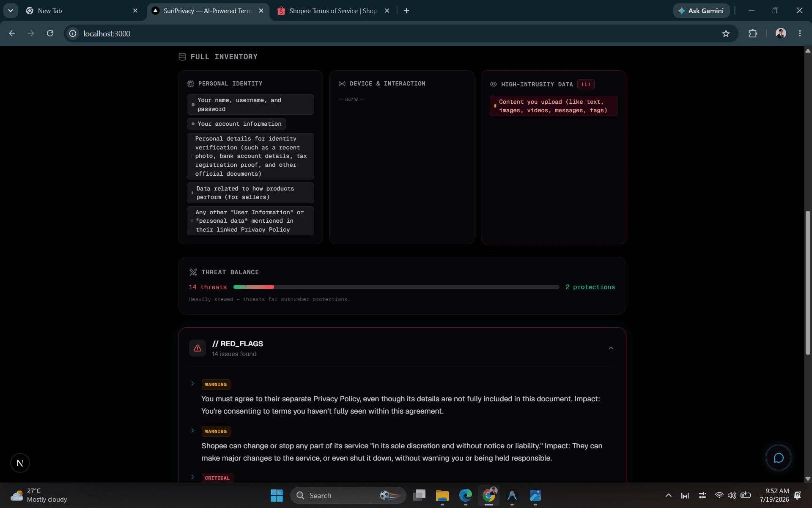Click the Next.js dev tools badge
The height and width of the screenshot is (508, 812).
coord(20,463)
